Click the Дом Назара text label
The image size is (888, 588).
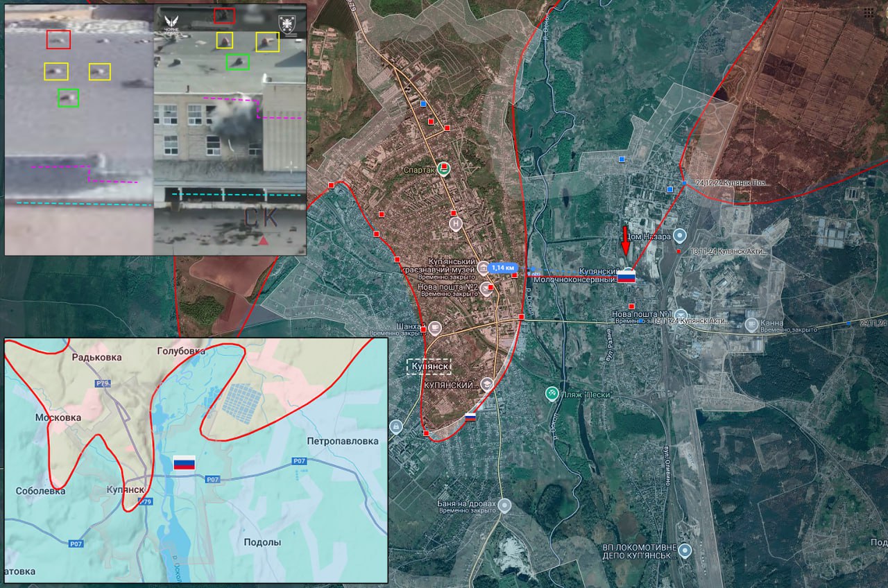649,237
